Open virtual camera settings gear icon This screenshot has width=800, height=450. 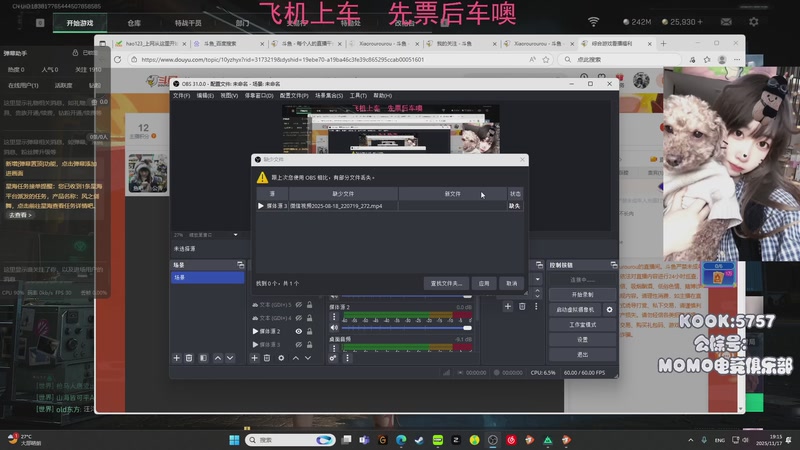[609, 310]
